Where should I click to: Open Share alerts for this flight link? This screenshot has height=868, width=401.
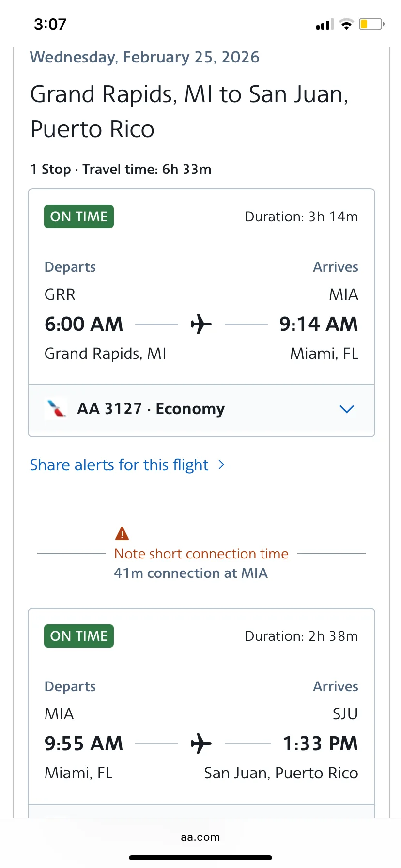pos(119,465)
